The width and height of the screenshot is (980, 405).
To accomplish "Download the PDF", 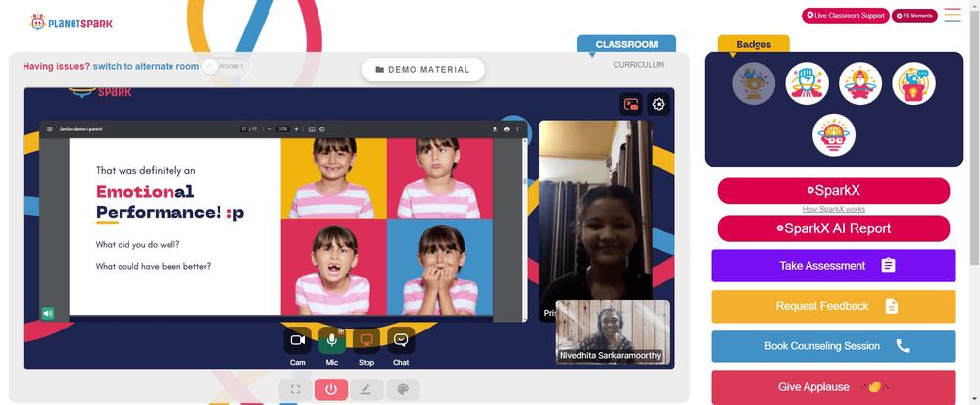I will 495,129.
